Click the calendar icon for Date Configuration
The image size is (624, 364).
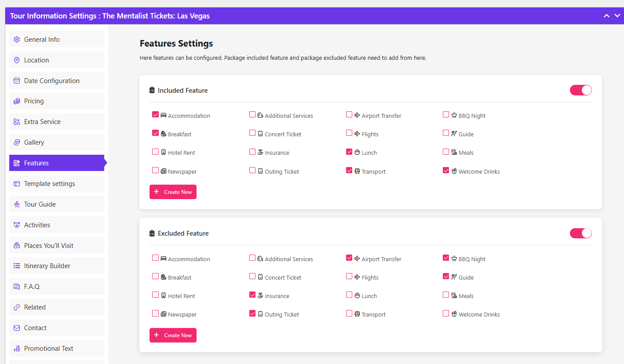tap(17, 81)
